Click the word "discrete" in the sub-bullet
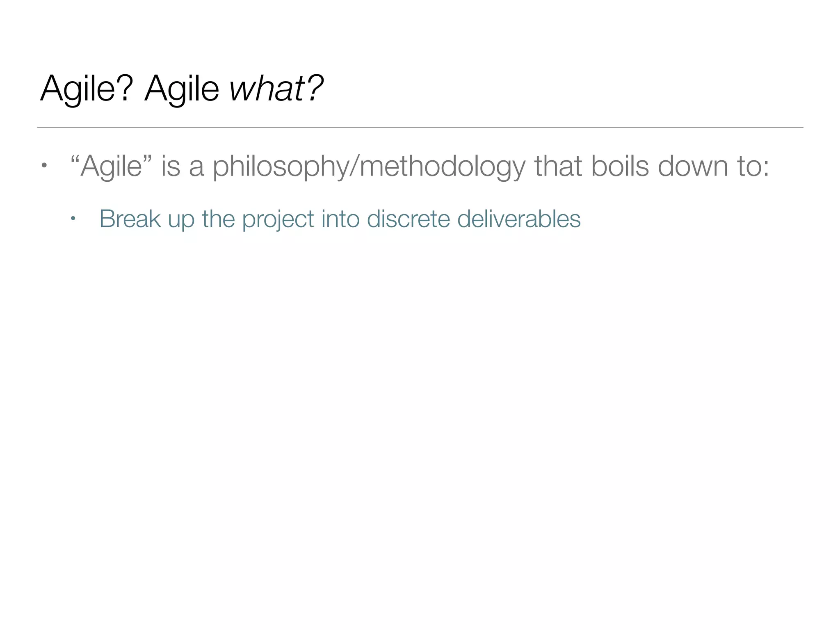This screenshot has width=840, height=630. click(x=408, y=219)
